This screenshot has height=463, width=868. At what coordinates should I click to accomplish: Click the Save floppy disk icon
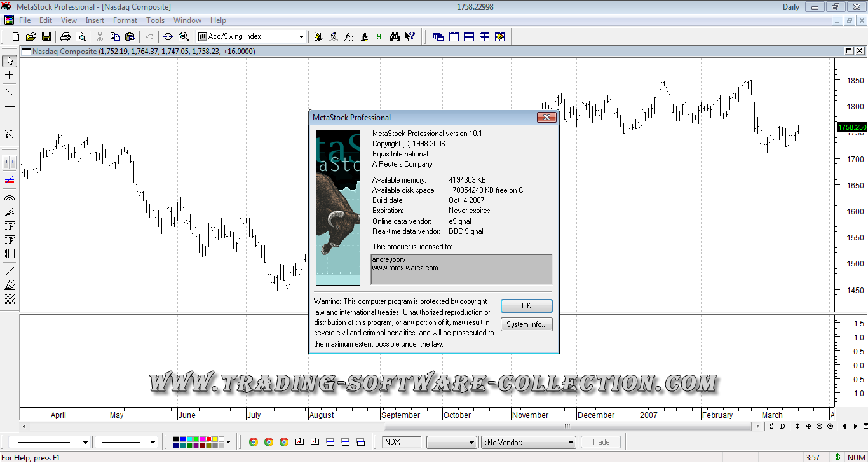tap(44, 37)
